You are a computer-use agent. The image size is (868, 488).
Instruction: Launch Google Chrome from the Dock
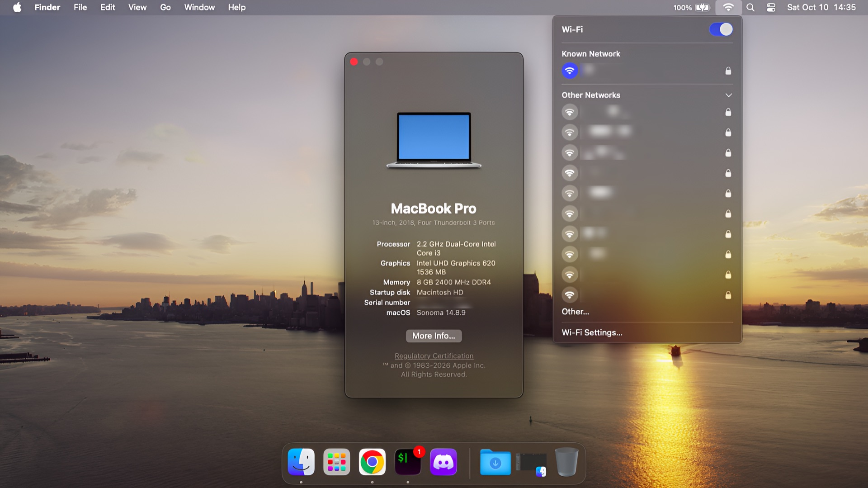(372, 462)
